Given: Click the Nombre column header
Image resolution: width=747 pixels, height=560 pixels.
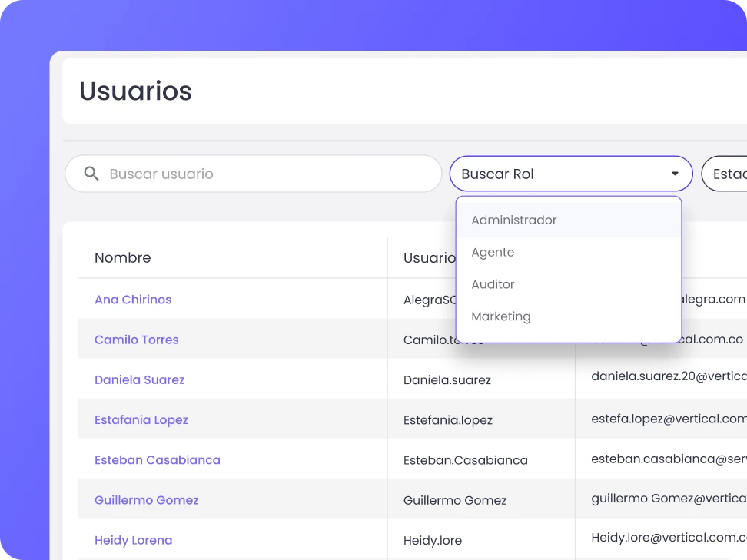Looking at the screenshot, I should (122, 257).
